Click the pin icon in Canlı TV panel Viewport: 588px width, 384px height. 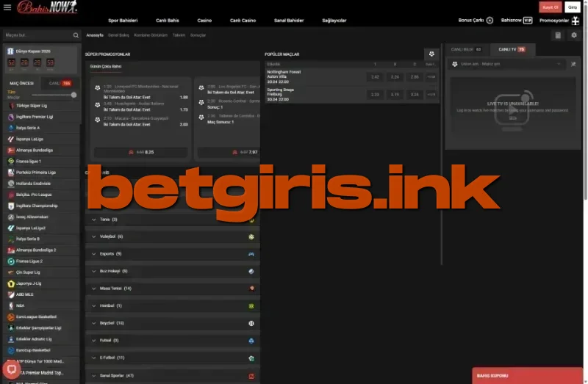click(x=573, y=64)
